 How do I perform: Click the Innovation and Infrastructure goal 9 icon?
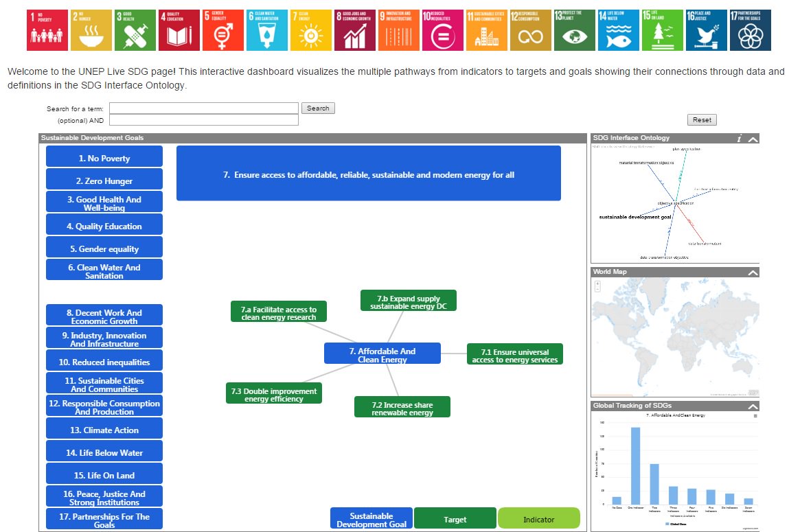[399, 30]
